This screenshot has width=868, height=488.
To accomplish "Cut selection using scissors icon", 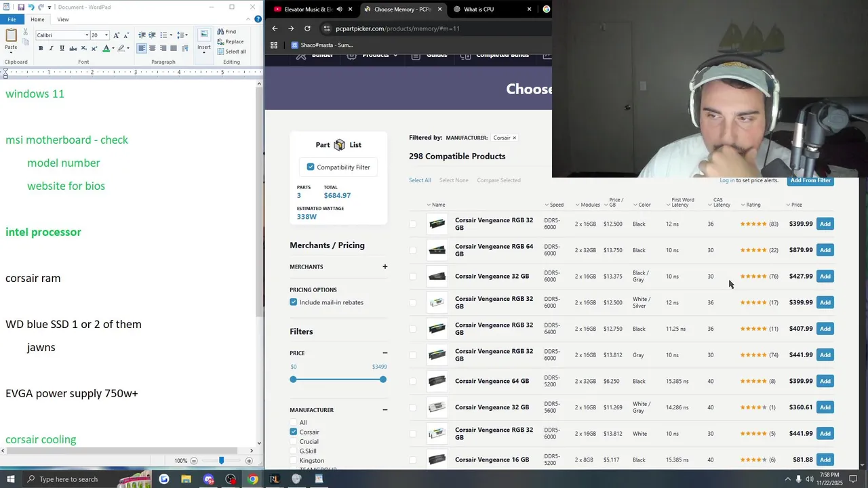I will coord(26,31).
